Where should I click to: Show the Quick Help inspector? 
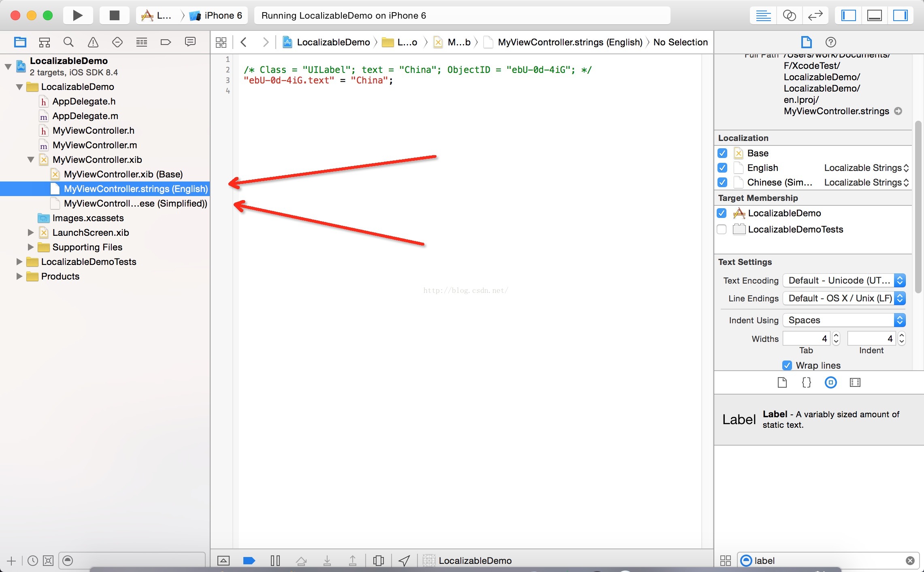(x=831, y=42)
